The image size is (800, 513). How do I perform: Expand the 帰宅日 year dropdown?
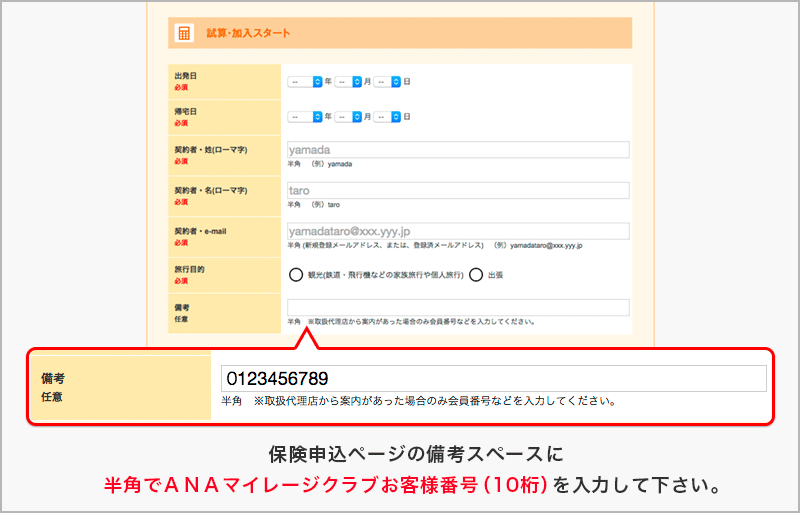[x=305, y=117]
